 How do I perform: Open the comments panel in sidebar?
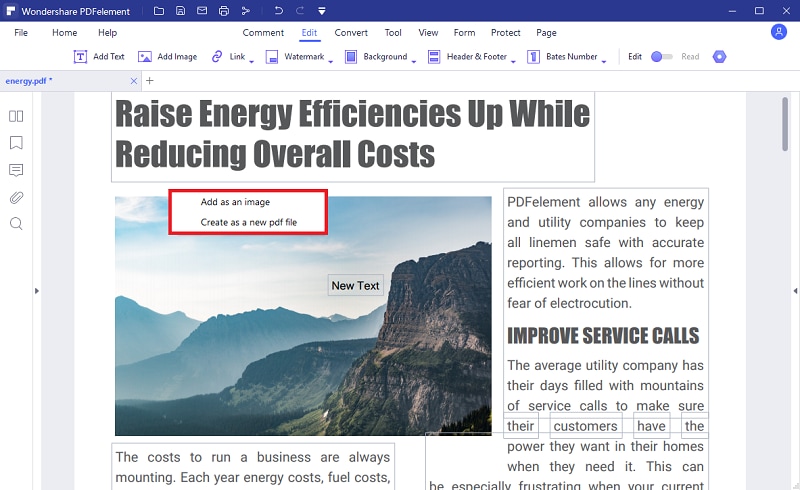(16, 170)
